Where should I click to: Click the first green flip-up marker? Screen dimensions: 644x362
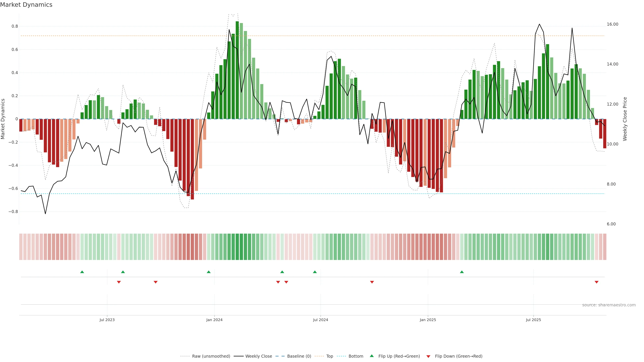[x=82, y=272]
